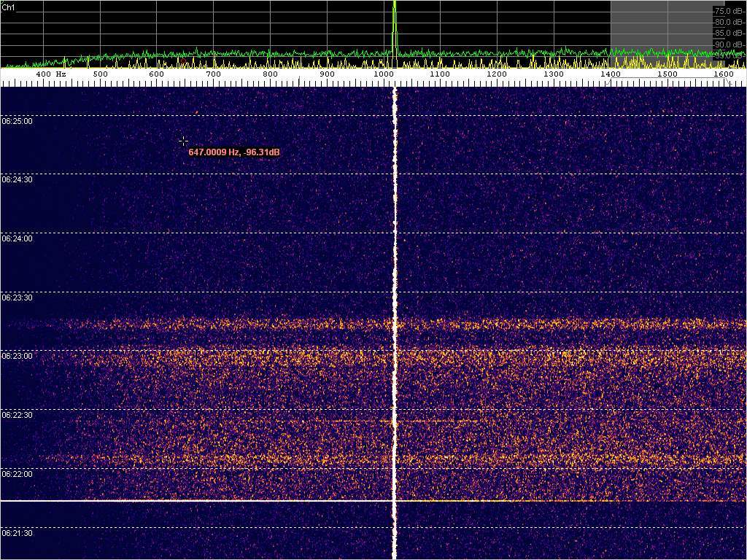Click the 1000 Hz frequency scale label
747x560 pixels.
(x=383, y=74)
